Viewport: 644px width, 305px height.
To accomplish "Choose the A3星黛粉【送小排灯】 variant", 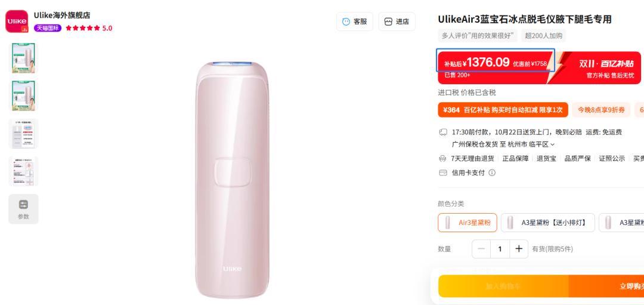I will click(x=547, y=223).
